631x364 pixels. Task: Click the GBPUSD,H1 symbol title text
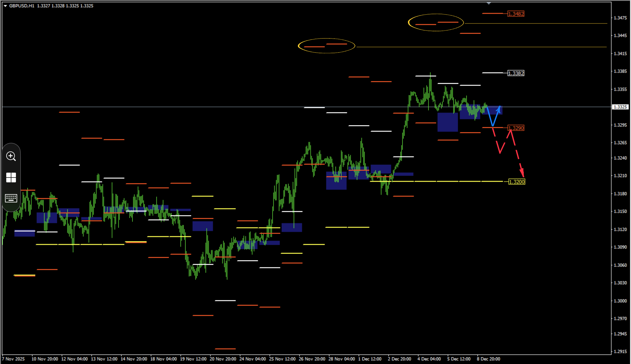(22, 6)
